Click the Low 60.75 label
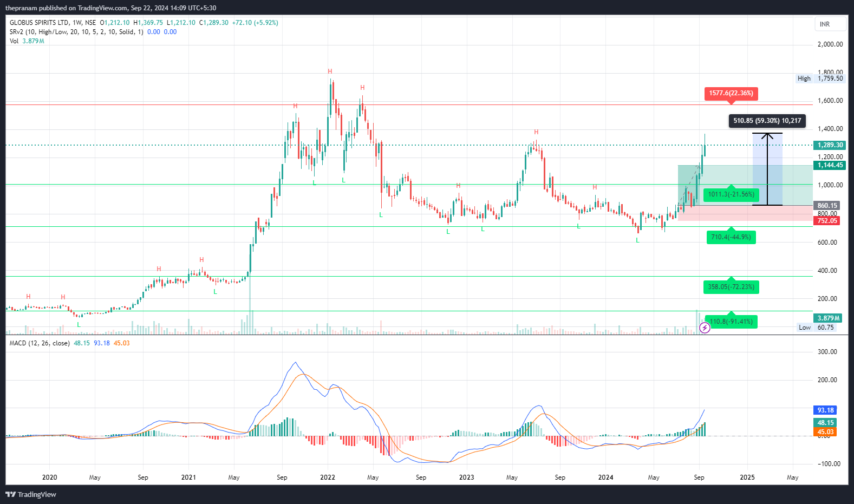Screen dimensions: 854x504 coord(818,328)
